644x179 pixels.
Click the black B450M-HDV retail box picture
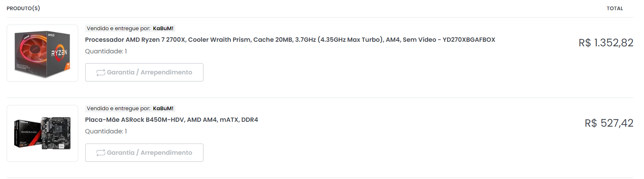pos(27,133)
